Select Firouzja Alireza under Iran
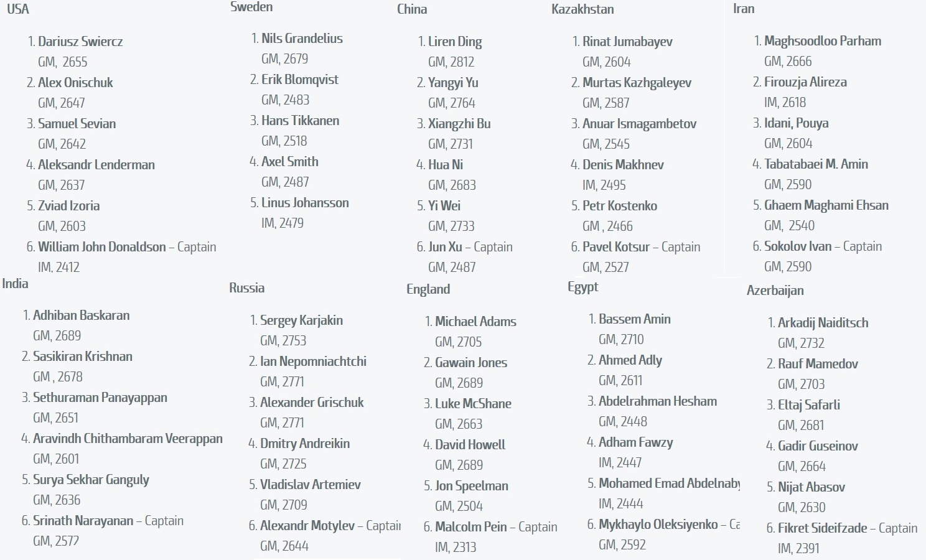Viewport: 926px width, 560px height. (805, 82)
